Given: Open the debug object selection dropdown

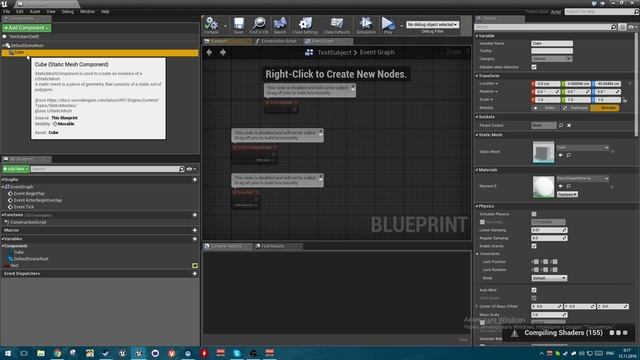Looking at the screenshot, I should click(432, 24).
